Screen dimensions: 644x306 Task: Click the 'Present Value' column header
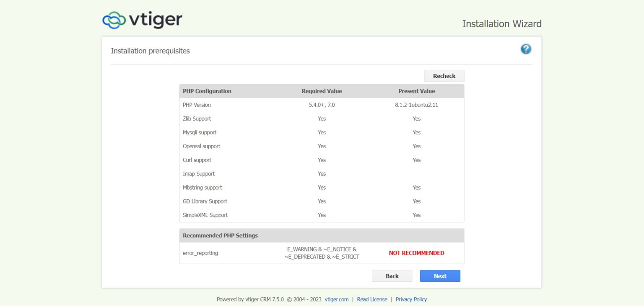point(416,91)
